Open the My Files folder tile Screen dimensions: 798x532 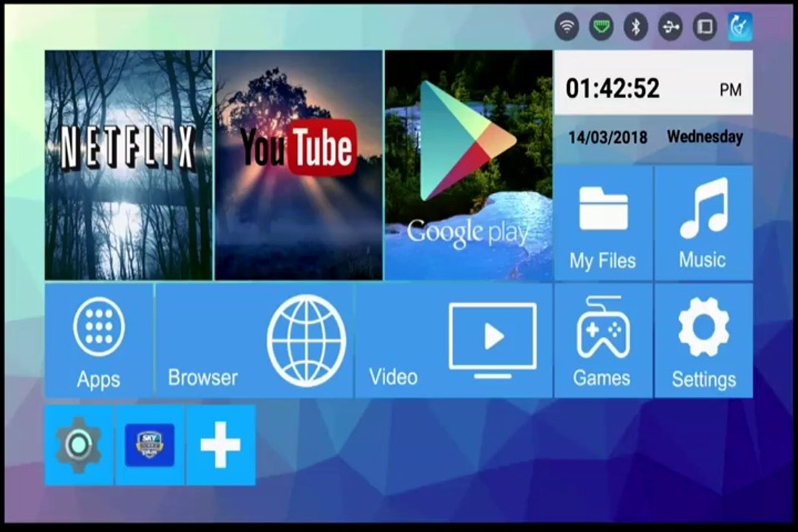tap(603, 222)
